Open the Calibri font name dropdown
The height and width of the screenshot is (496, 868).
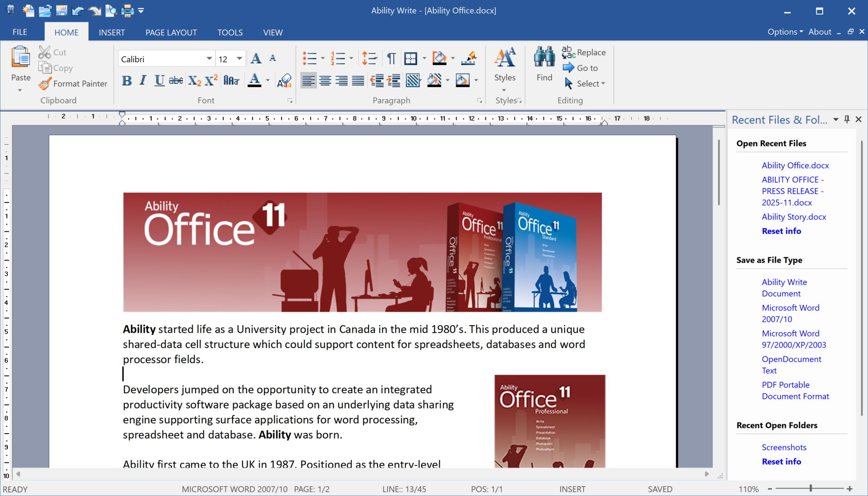(x=209, y=59)
